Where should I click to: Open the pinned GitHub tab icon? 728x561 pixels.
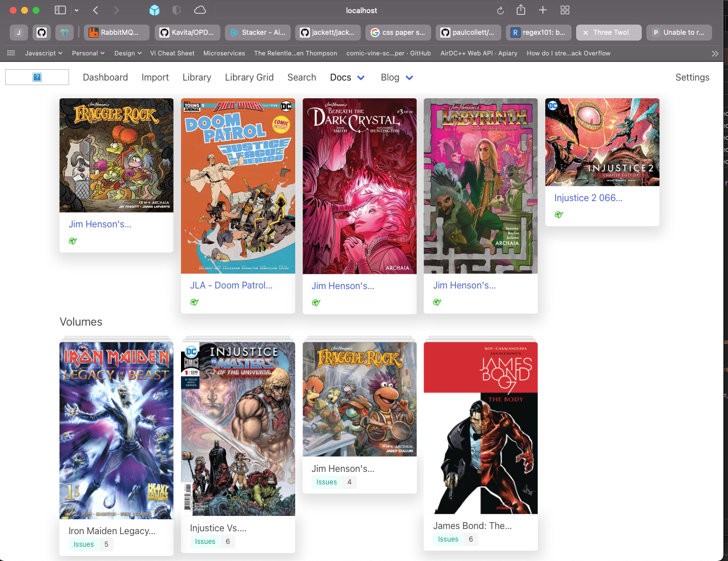(41, 33)
